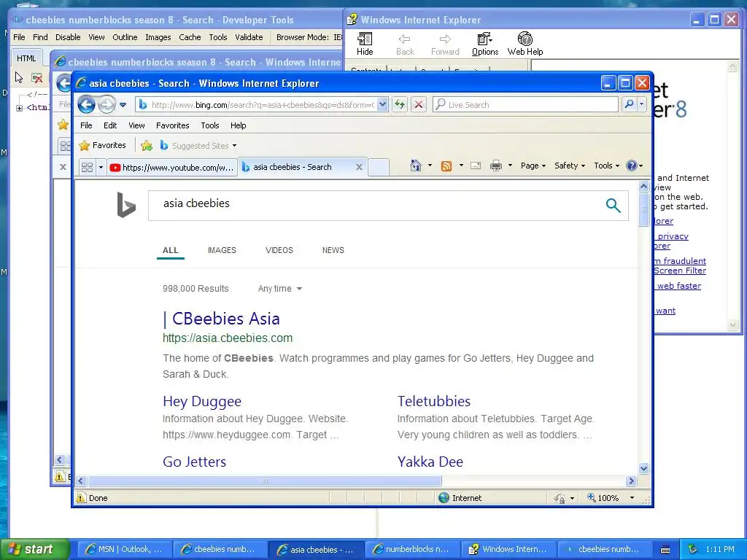Click the Options button in the Help window
The height and width of the screenshot is (560, 747).
point(485,44)
